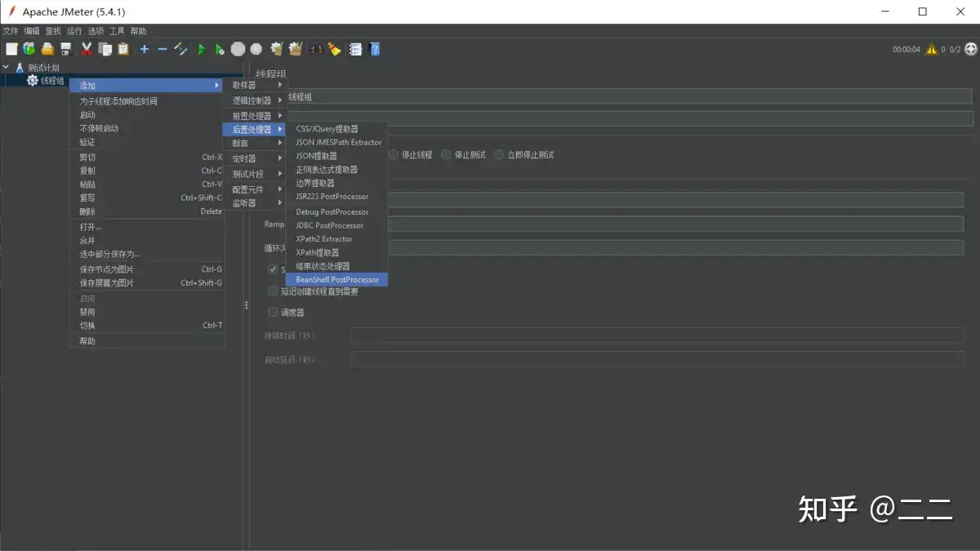Viewport: 980px width, 551px height.
Task: Click the Toggle enable/disable toolbar icon
Action: (180, 49)
